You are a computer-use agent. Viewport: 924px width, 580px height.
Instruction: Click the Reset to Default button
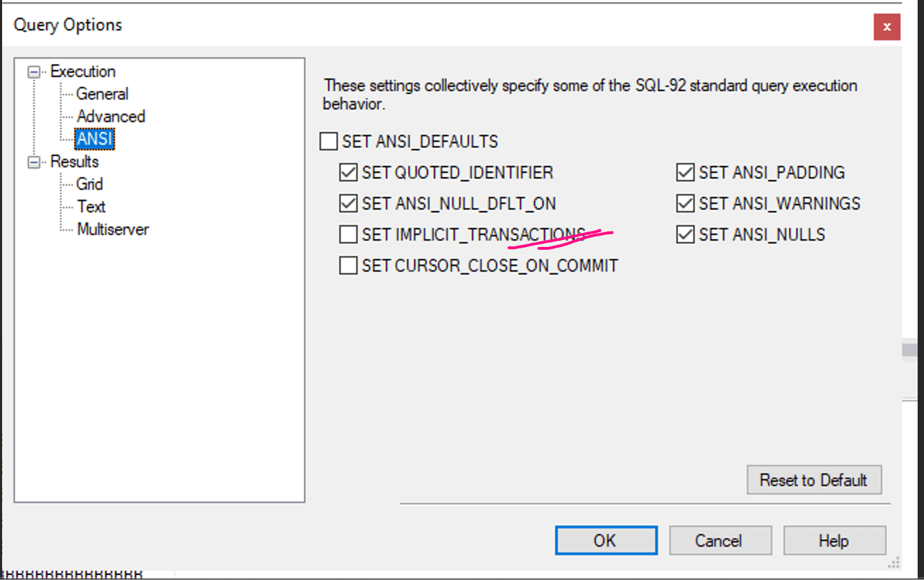click(x=814, y=481)
